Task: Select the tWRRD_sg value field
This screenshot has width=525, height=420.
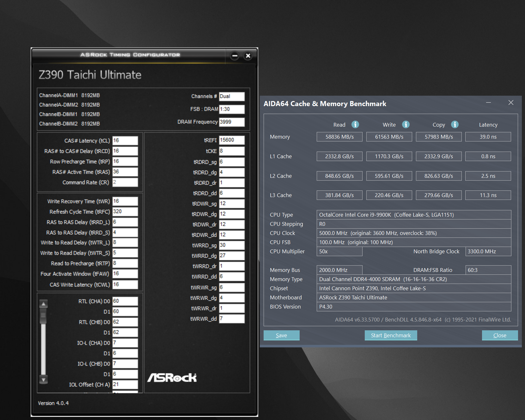Action: (232, 245)
